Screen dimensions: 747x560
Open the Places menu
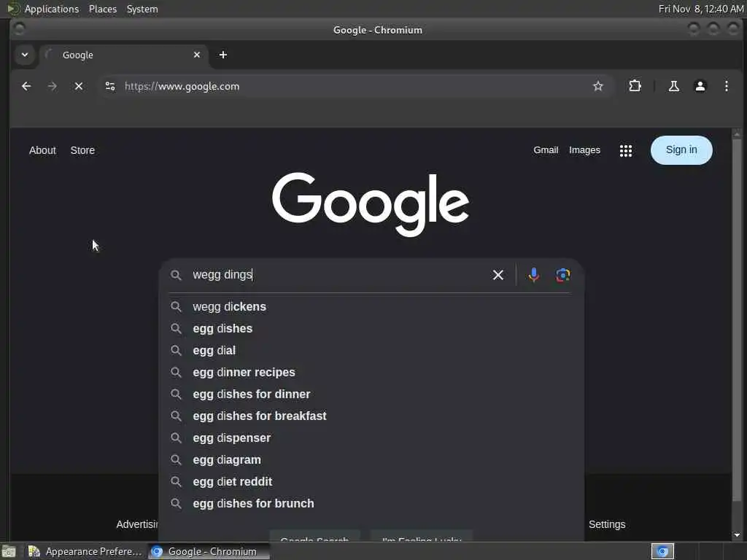pos(103,9)
